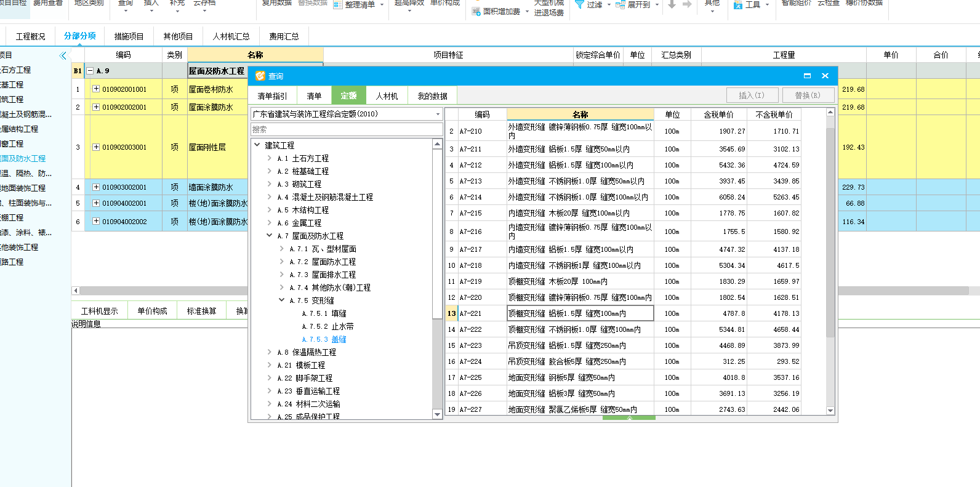
Task: Click the green pull-up handle below query results
Action: (629, 418)
